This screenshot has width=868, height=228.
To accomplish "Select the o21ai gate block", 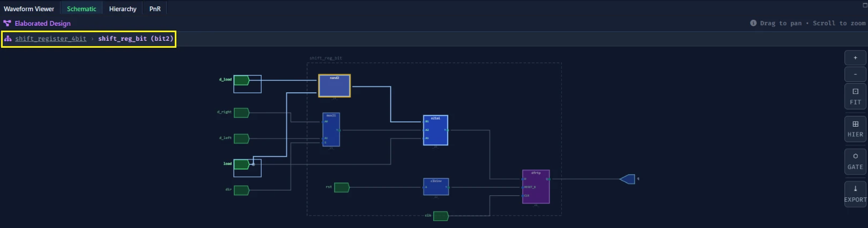I will click(x=435, y=130).
